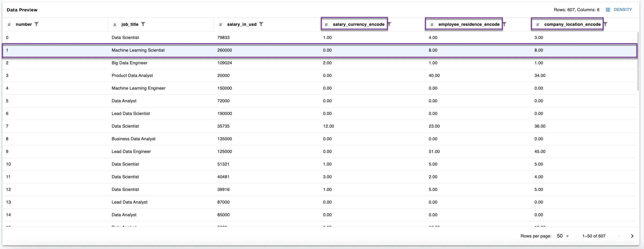Open the salary_currency_encode filter icon
The image size is (644, 249).
[x=390, y=24]
